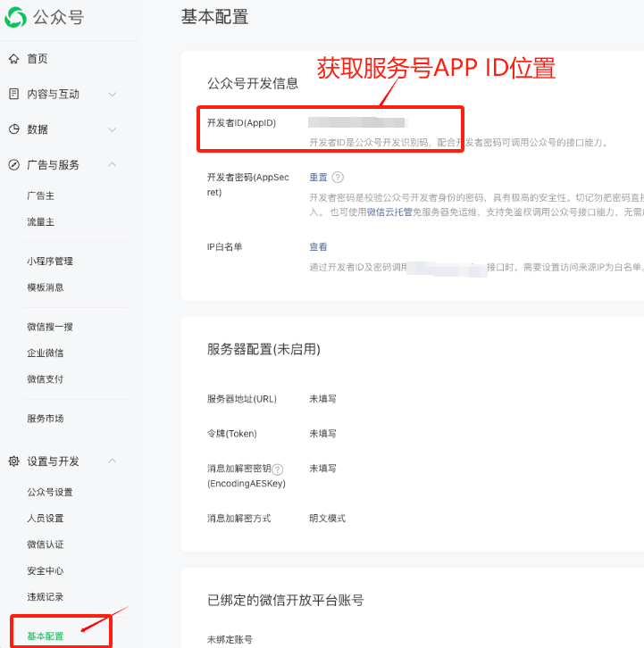644x648 pixels.
Task: Select 广告与服务 in the sidebar
Action: [53, 165]
